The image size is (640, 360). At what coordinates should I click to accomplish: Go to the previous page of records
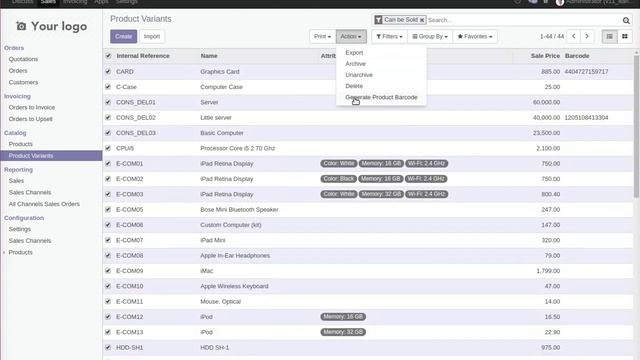pos(573,36)
